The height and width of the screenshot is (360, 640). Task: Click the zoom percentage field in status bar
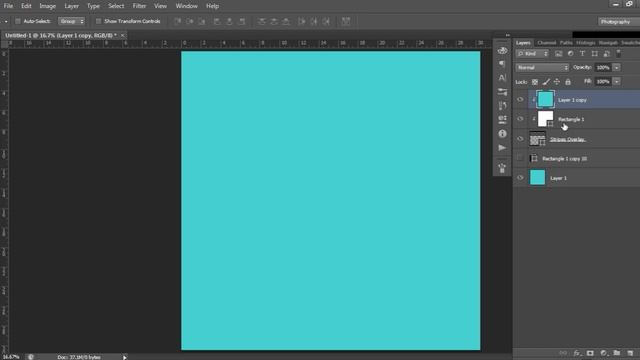[11, 357]
